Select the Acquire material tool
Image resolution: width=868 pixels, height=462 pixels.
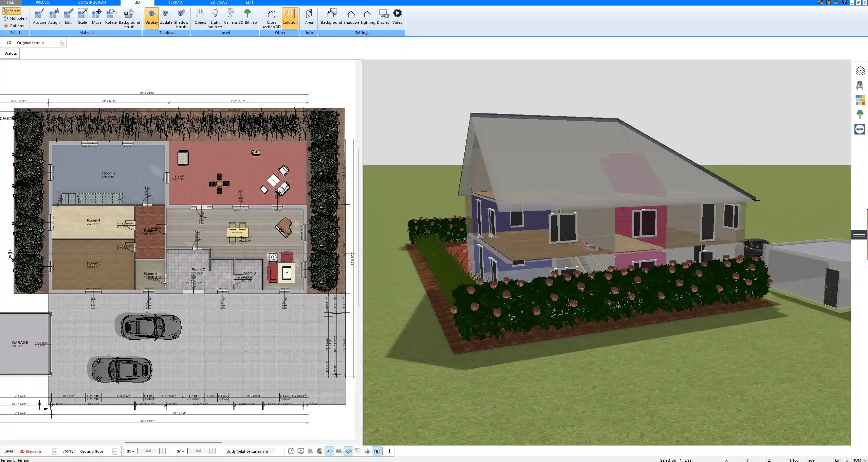tap(39, 17)
